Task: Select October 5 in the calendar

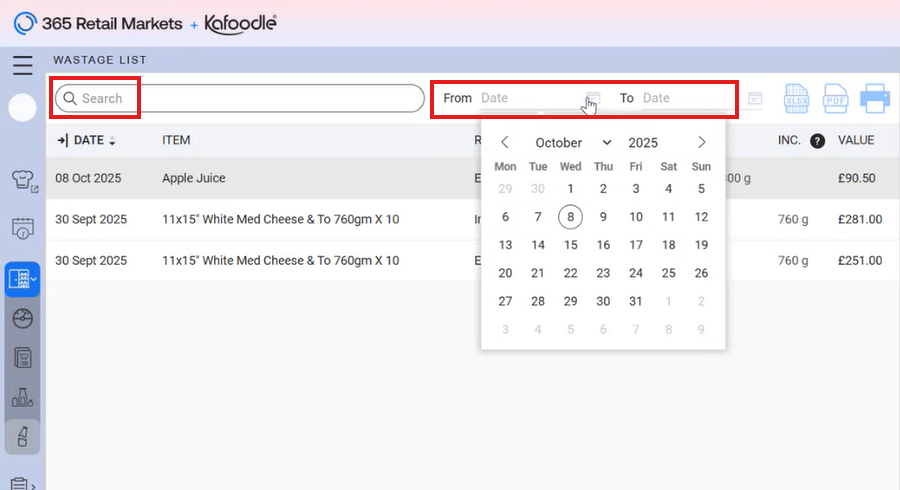Action: point(701,189)
